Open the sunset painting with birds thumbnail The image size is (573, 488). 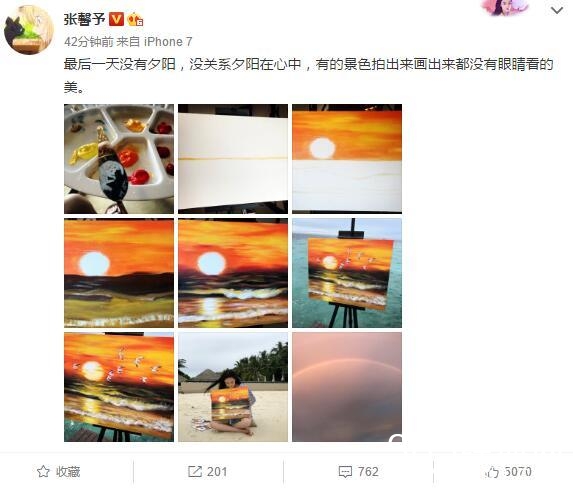[119, 387]
